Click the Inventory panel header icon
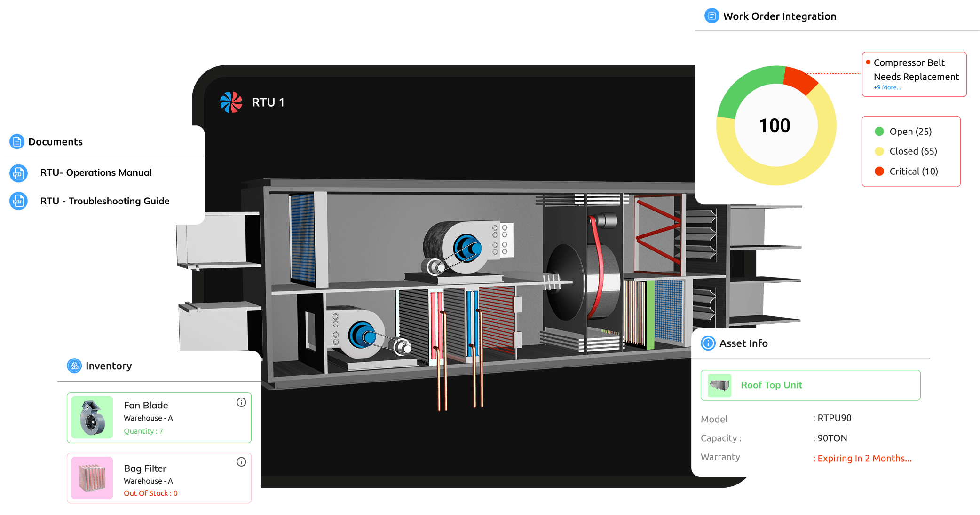980x515 pixels. (74, 366)
